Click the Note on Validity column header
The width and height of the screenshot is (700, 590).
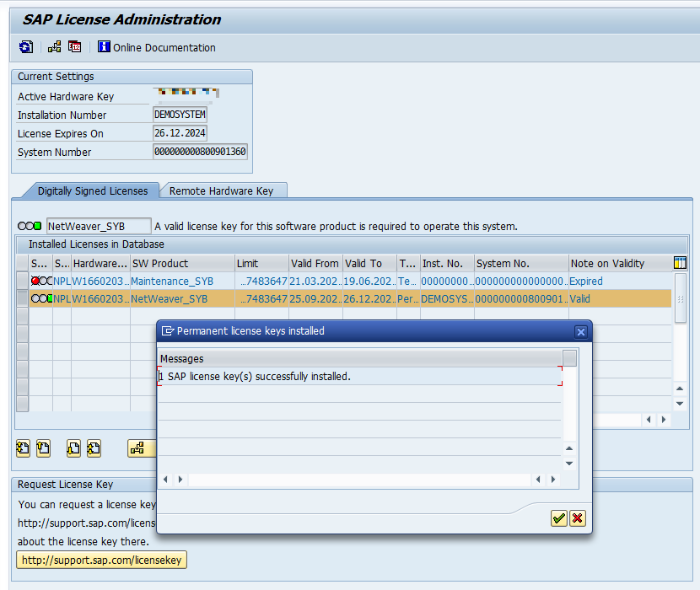coord(620,263)
